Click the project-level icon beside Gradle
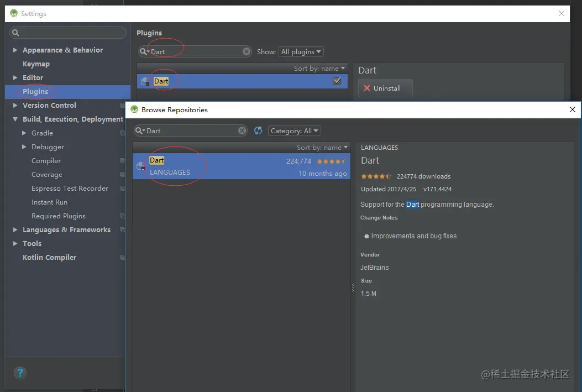This screenshot has width=582, height=392. [x=122, y=133]
